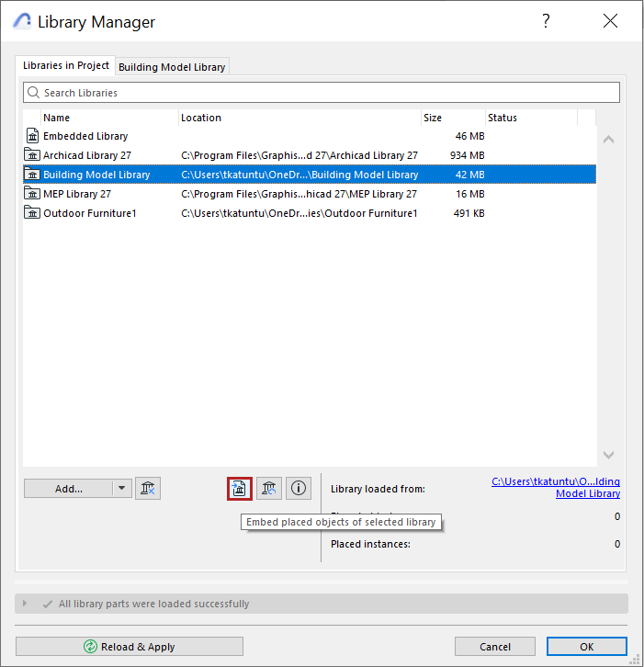The width and height of the screenshot is (644, 667).
Task: Click the list scroll up arrow
Action: [x=609, y=139]
